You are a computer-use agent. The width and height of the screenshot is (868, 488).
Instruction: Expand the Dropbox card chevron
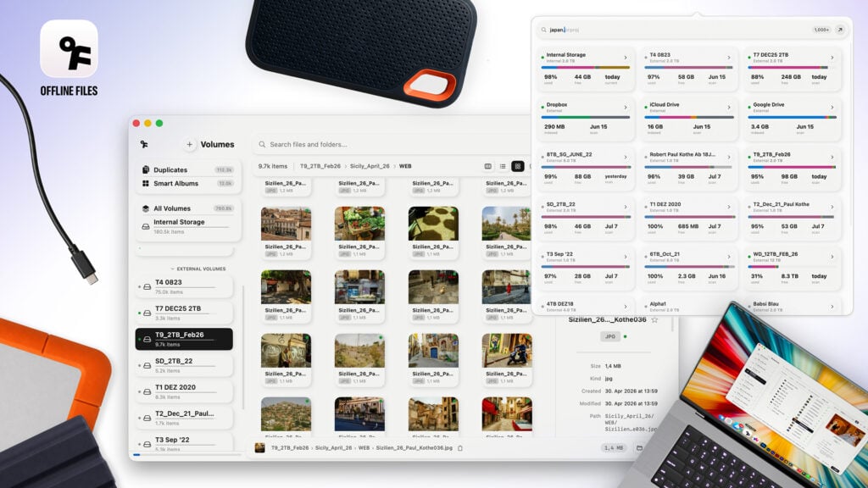pos(626,108)
